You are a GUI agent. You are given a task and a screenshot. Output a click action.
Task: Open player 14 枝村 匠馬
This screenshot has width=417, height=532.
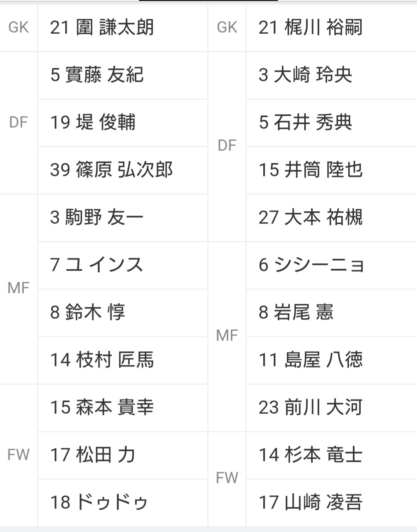(x=123, y=360)
